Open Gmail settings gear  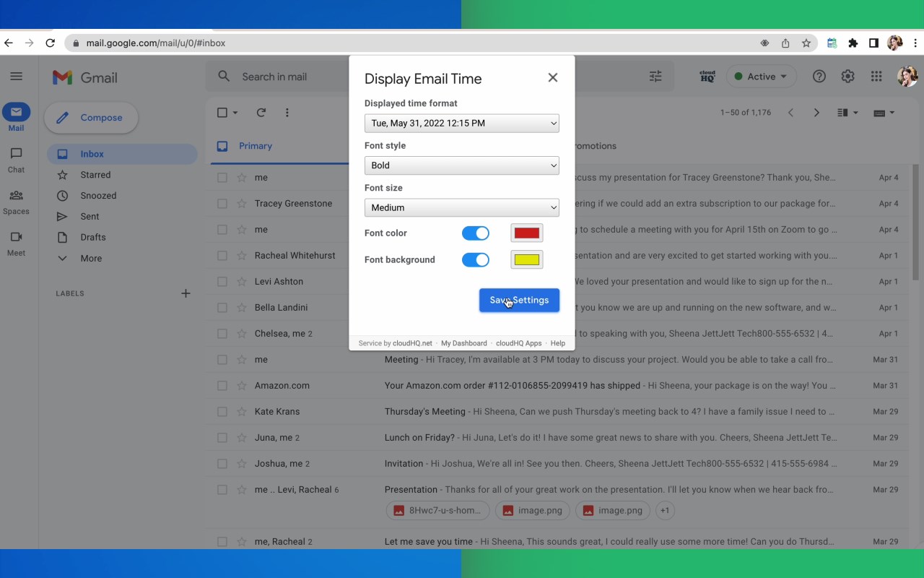(x=847, y=77)
